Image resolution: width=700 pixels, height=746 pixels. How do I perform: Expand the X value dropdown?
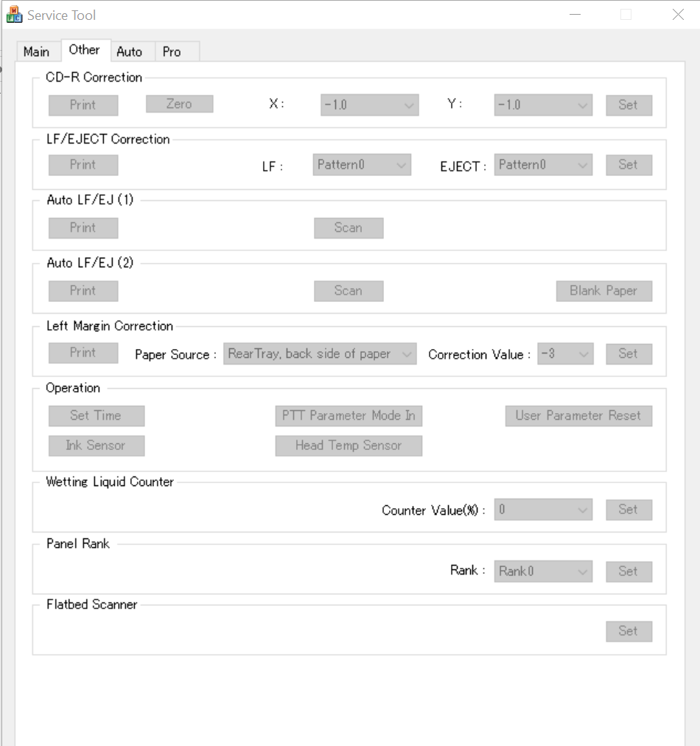click(x=370, y=105)
